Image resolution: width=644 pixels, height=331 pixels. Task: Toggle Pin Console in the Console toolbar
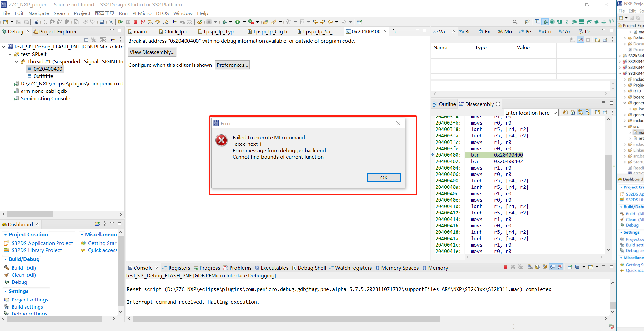(570, 267)
